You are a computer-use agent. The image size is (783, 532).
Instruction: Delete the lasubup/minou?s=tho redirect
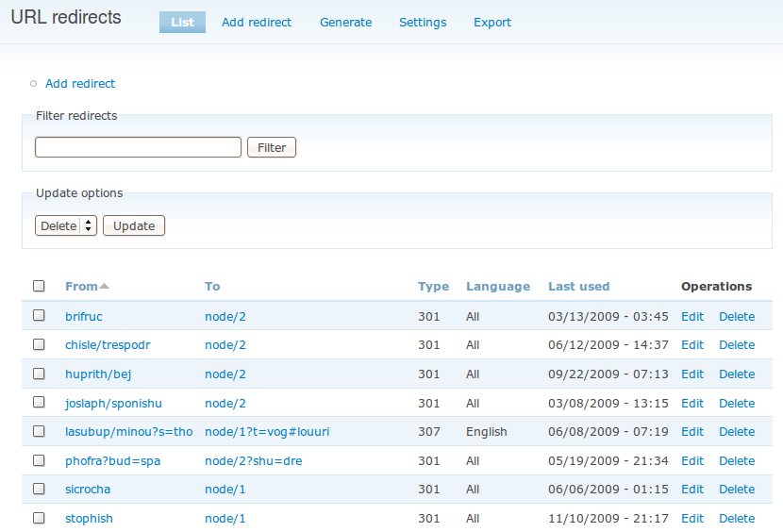point(737,432)
